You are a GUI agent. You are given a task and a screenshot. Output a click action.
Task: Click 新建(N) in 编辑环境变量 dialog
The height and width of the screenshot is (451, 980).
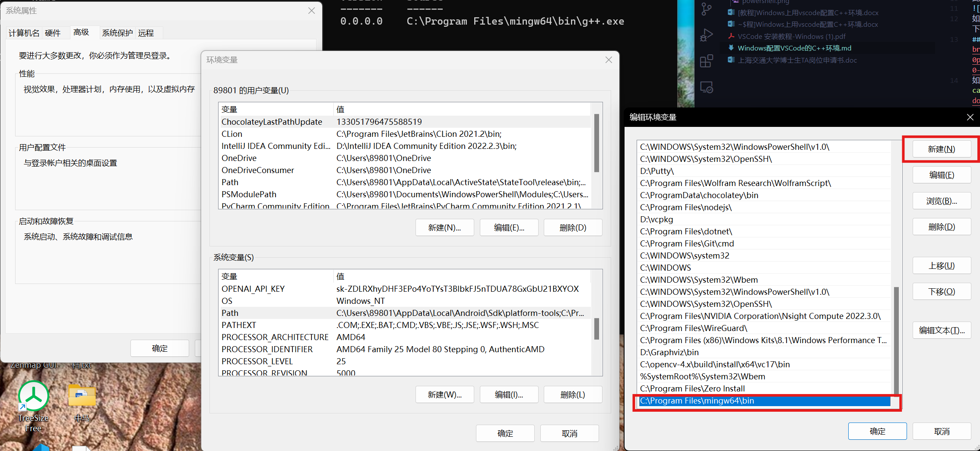[x=942, y=149]
